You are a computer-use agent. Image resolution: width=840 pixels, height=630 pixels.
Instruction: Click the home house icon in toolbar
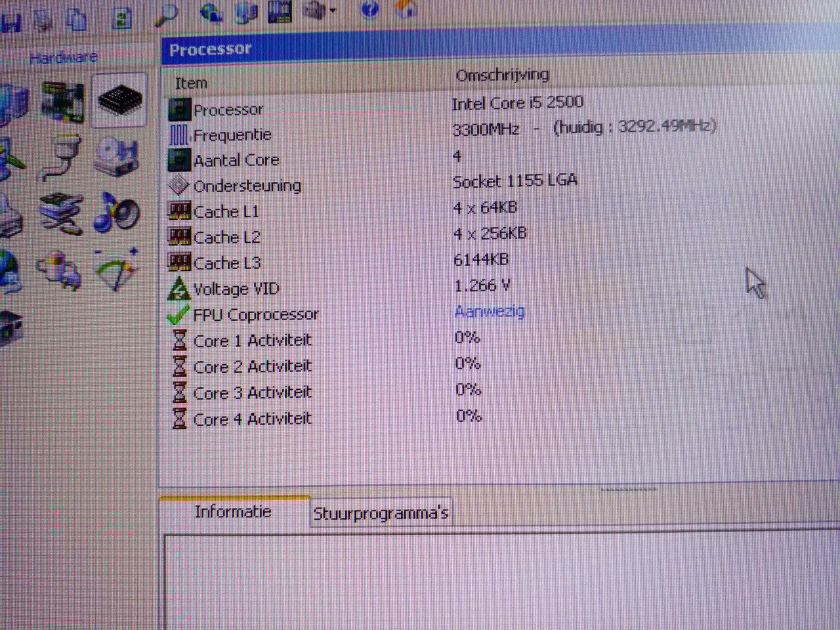point(407,9)
